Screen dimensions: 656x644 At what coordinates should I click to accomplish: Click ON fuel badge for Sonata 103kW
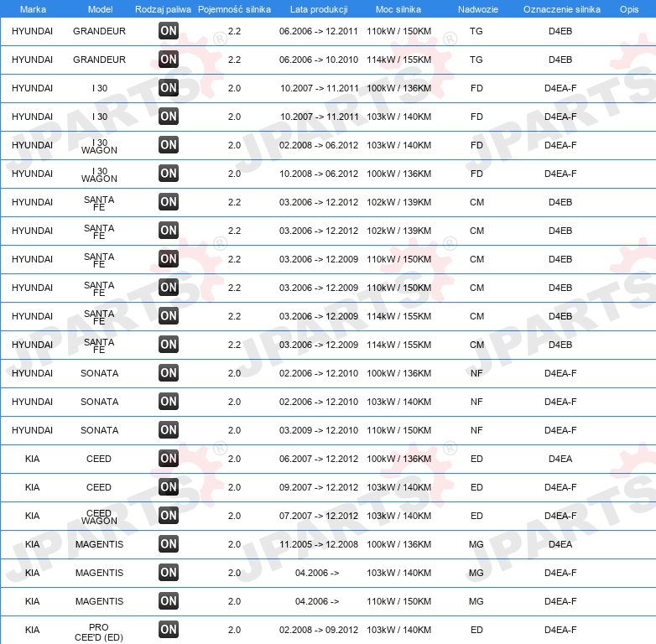pos(169,402)
